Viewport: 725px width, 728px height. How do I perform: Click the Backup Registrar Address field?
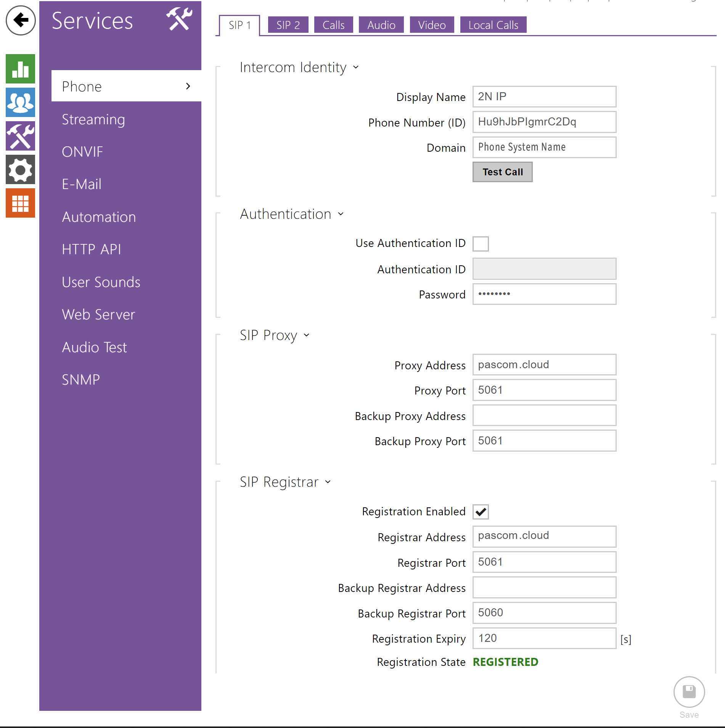pyautogui.click(x=544, y=587)
